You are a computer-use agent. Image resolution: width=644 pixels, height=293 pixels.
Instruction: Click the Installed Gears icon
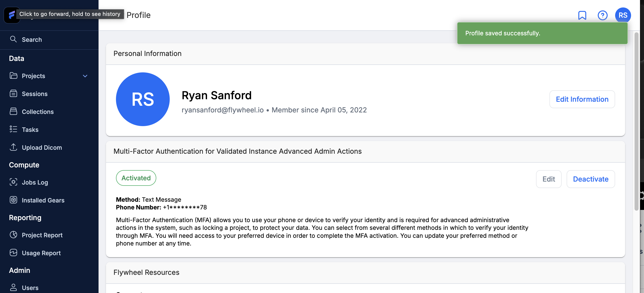tap(13, 200)
